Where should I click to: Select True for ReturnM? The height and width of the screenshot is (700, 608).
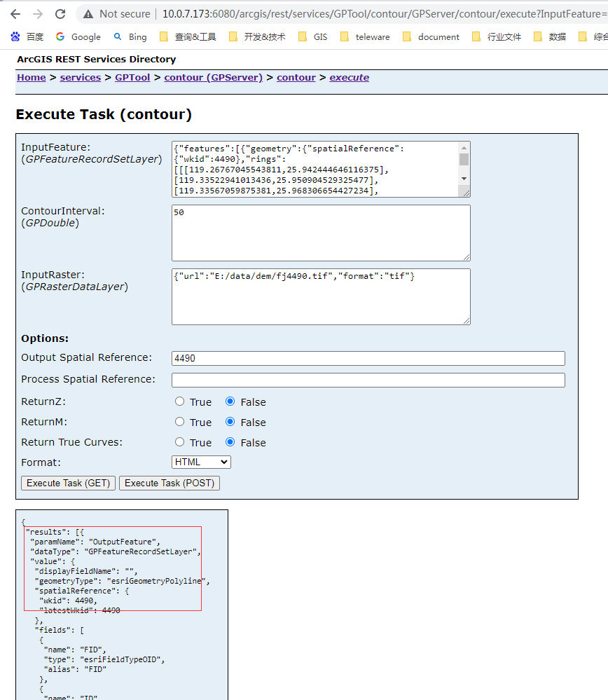179,422
